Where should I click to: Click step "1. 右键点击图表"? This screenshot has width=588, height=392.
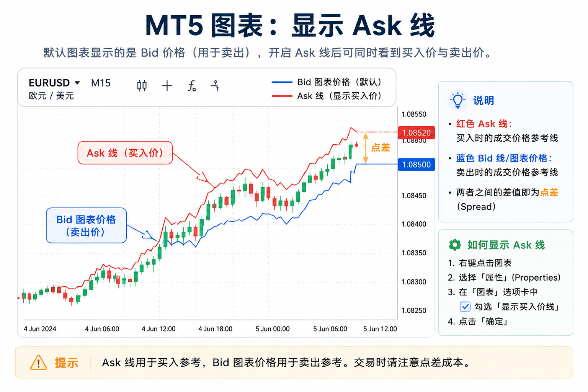pos(480,263)
